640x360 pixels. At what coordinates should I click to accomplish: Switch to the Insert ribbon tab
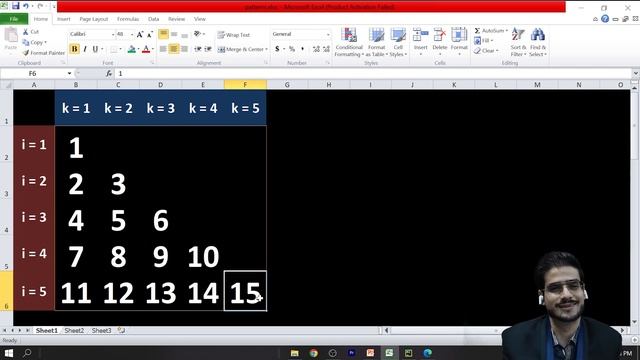pyautogui.click(x=64, y=19)
